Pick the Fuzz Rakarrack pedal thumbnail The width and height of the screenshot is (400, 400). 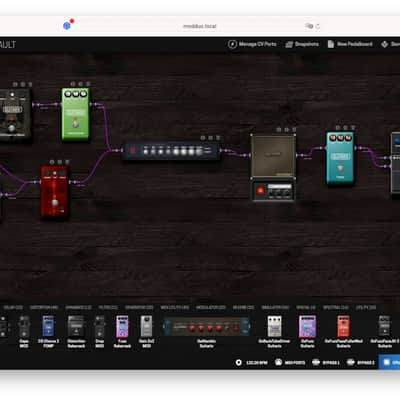(x=122, y=326)
